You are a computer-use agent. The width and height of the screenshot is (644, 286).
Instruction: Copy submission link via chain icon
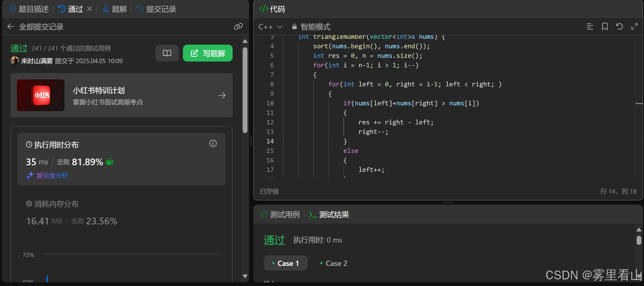coord(238,26)
